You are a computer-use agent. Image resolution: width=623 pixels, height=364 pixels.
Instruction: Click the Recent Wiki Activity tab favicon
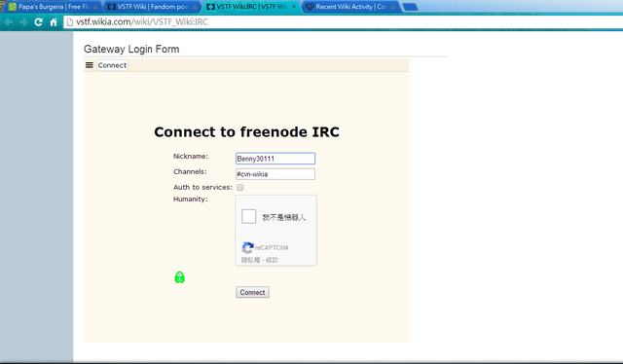pos(310,7)
